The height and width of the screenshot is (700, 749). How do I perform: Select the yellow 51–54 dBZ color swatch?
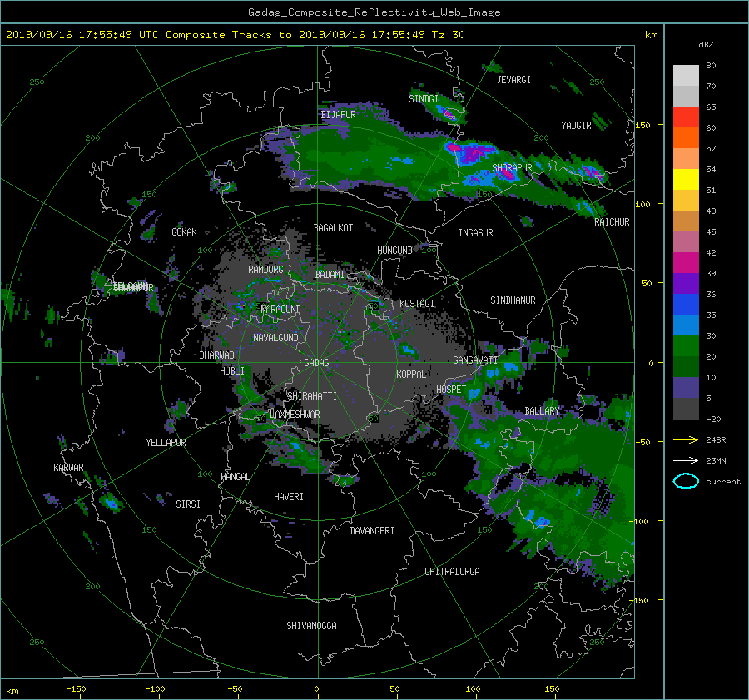click(686, 180)
